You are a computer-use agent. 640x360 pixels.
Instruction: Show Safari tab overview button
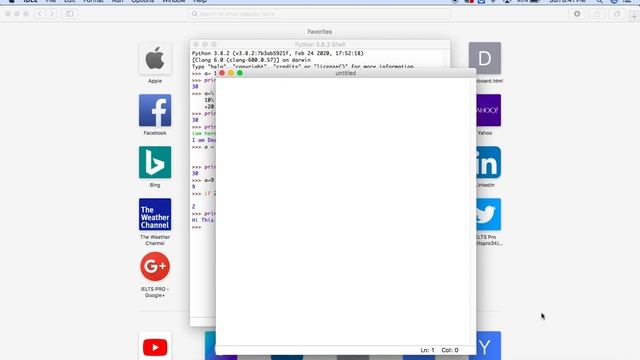pos(617,14)
